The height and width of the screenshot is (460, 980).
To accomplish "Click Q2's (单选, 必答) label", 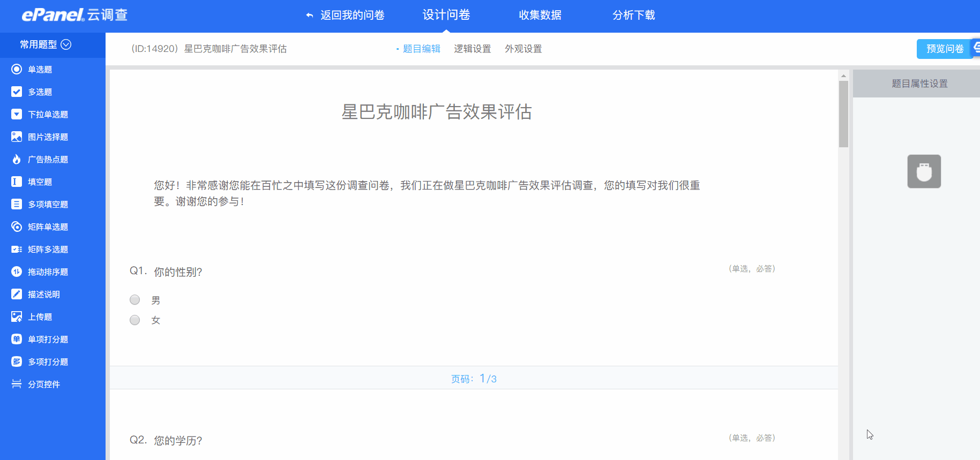I will click(752, 438).
